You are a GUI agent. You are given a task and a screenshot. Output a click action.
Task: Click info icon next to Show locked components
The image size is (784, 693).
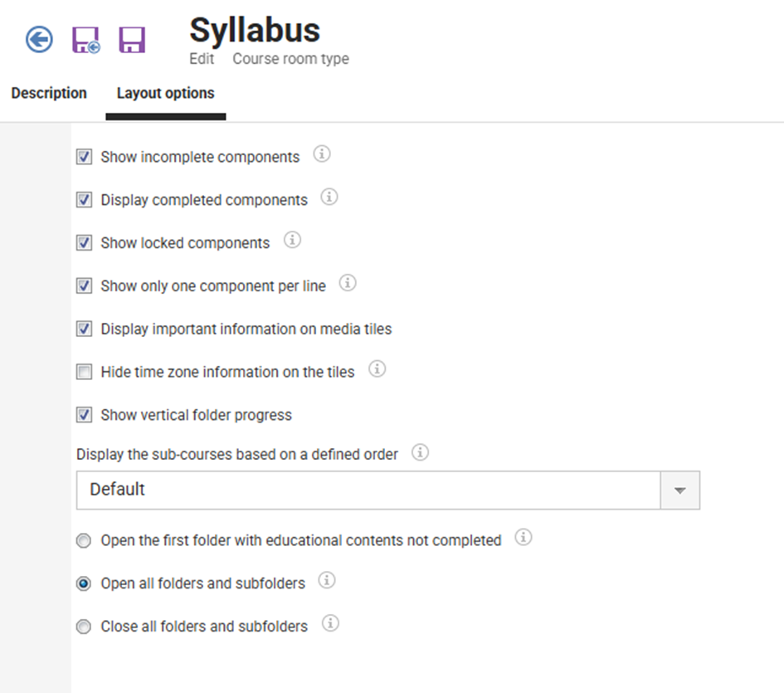pyautogui.click(x=292, y=241)
